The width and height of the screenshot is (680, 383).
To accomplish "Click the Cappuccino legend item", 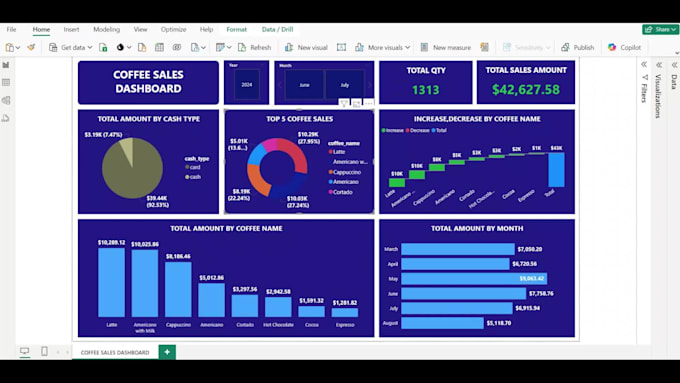I will [345, 172].
